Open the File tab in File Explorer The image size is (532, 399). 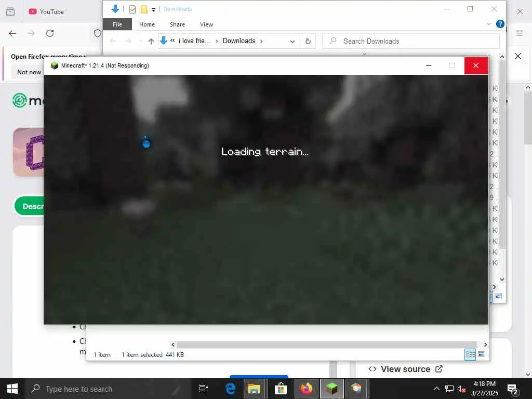click(x=117, y=24)
